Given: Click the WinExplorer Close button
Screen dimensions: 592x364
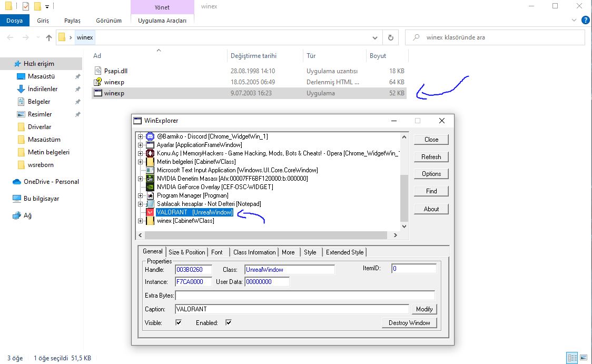Looking at the screenshot, I should [x=431, y=140].
